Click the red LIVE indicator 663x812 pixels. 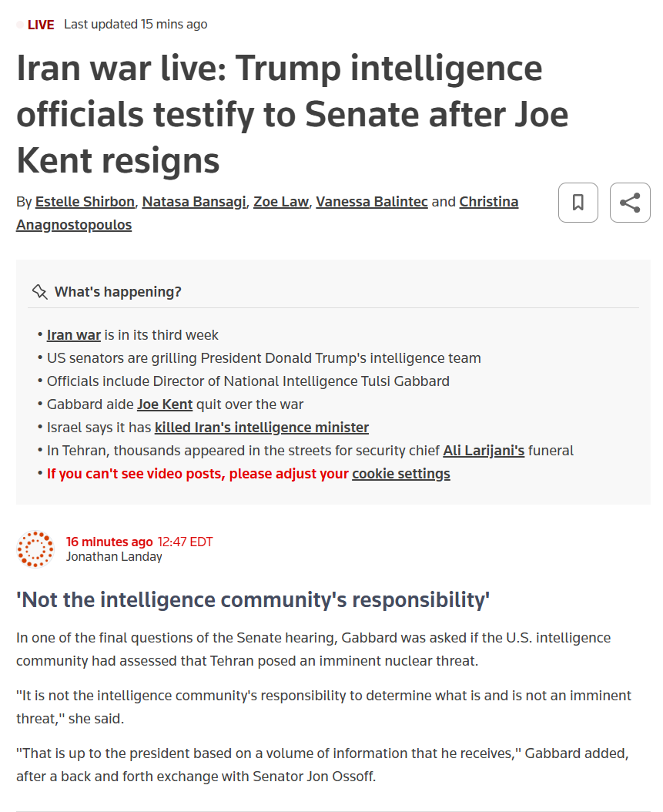(x=40, y=25)
